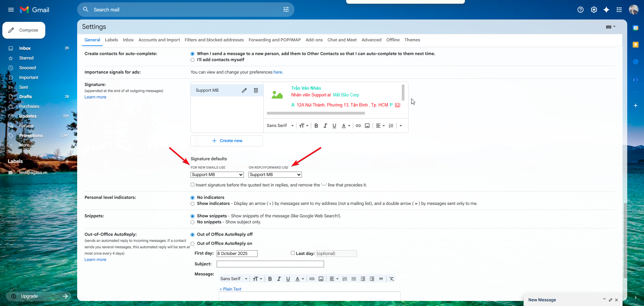Open the Google apps grid
This screenshot has height=306, width=644.
(619, 10)
